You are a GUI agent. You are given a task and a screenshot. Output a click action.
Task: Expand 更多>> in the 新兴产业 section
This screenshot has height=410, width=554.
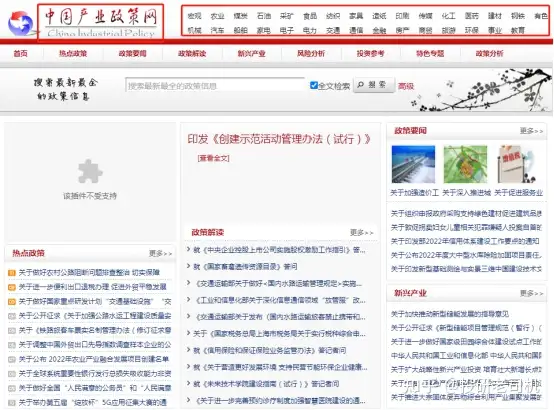(x=531, y=293)
